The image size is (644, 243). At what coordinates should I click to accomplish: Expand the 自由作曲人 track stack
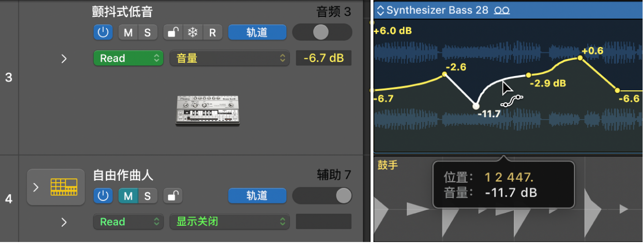(x=35, y=187)
